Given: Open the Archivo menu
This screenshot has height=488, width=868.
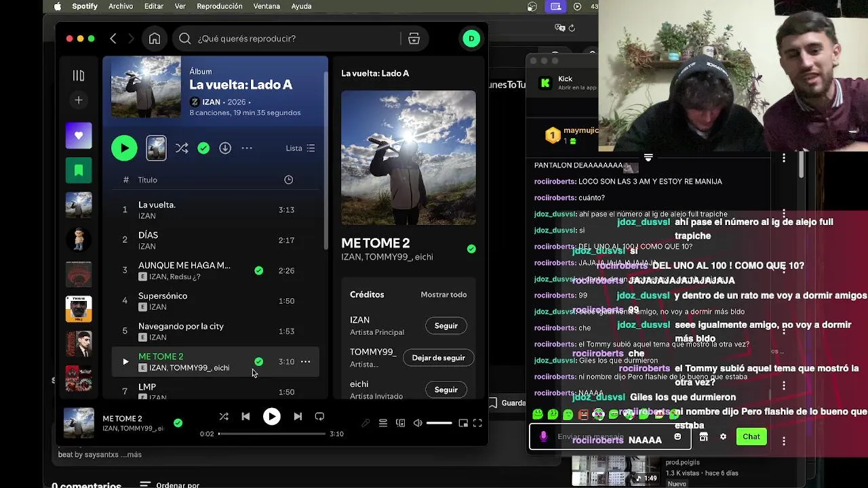Looking at the screenshot, I should pyautogui.click(x=121, y=6).
